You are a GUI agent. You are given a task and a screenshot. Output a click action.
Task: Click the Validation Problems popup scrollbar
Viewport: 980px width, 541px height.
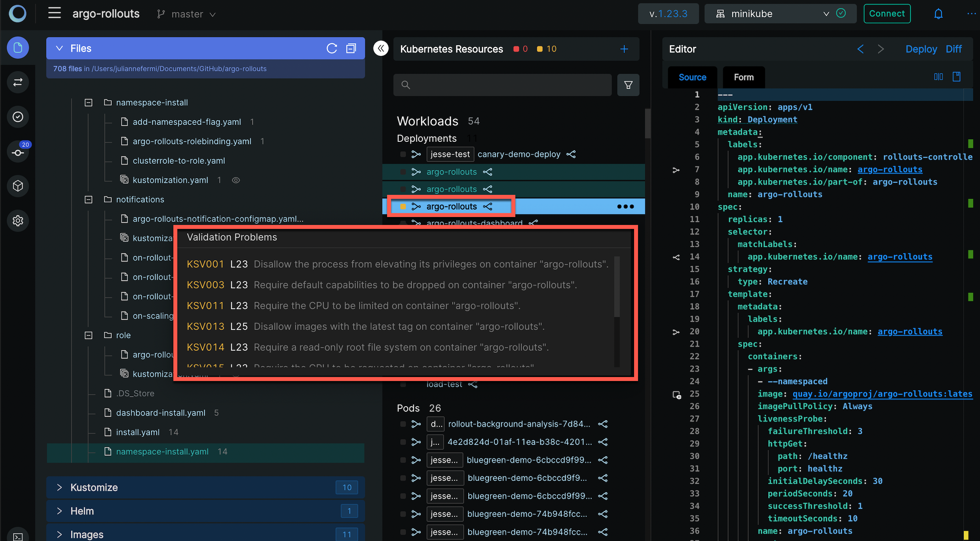(617, 287)
